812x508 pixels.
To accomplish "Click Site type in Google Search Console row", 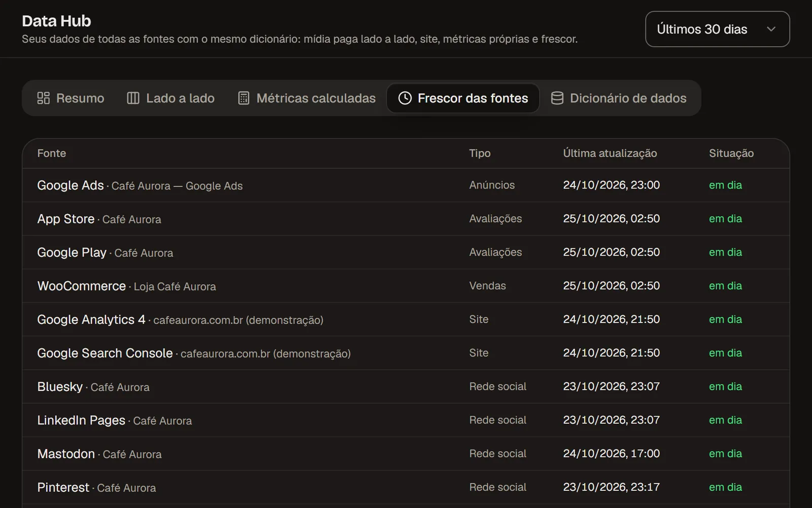I will [x=479, y=353].
